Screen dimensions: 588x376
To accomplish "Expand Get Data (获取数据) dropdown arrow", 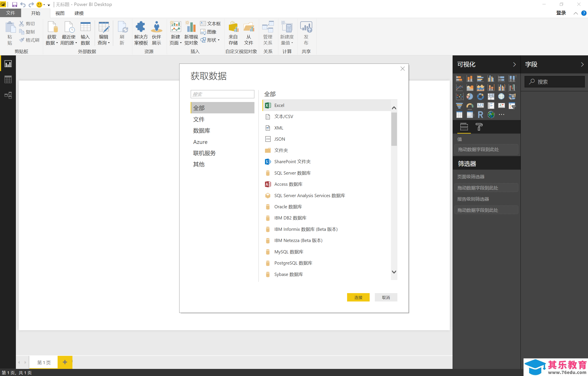I will (57, 43).
